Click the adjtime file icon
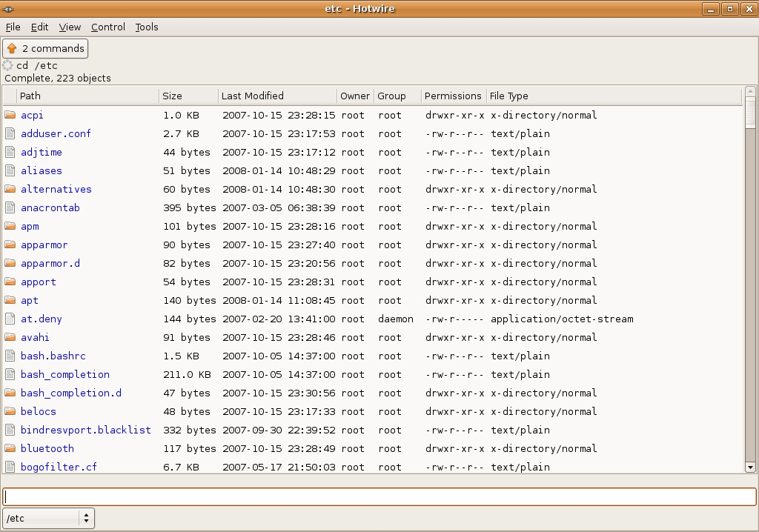The height and width of the screenshot is (532, 759). point(10,152)
